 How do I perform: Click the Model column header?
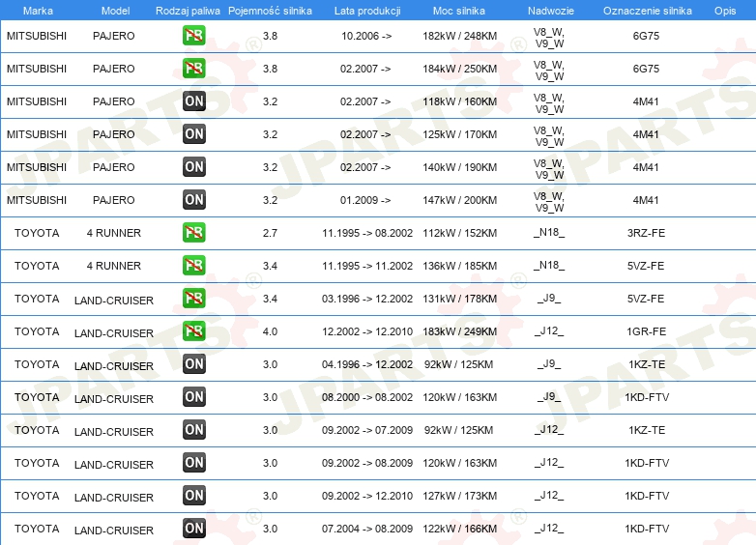[x=115, y=11]
